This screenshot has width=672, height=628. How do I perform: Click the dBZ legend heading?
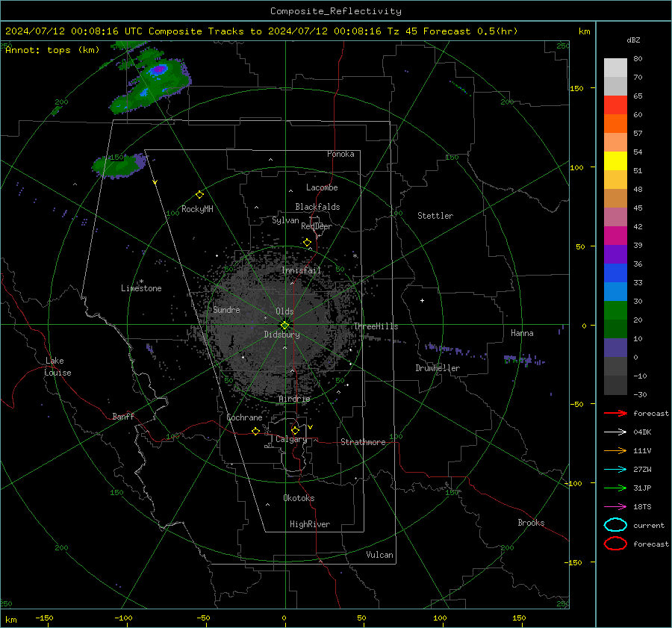(x=633, y=40)
